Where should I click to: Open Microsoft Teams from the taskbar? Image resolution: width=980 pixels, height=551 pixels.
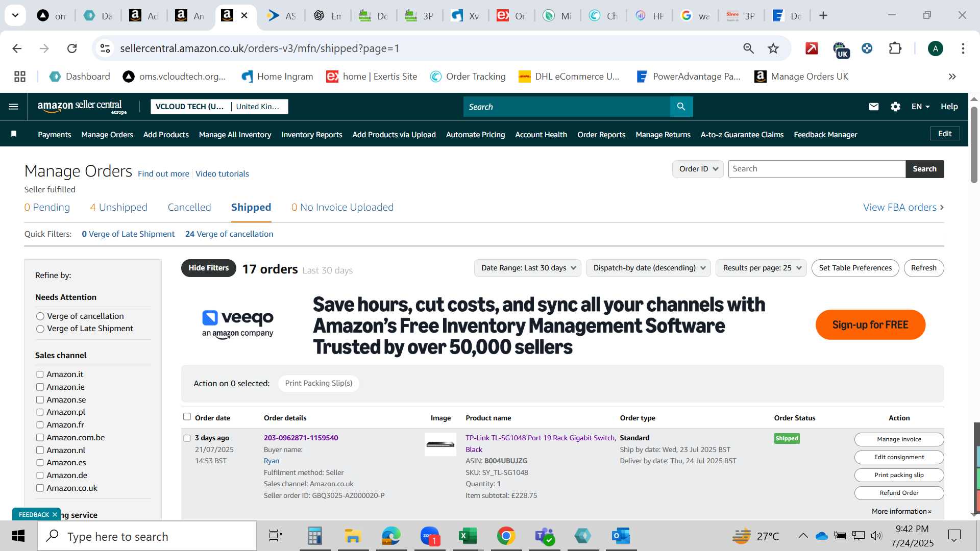pyautogui.click(x=544, y=536)
